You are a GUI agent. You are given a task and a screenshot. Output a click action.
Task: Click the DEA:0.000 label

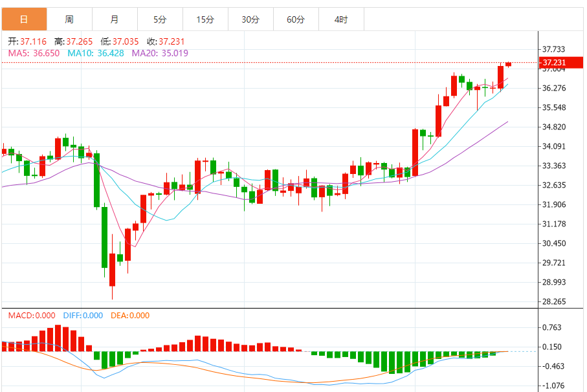tap(130, 315)
